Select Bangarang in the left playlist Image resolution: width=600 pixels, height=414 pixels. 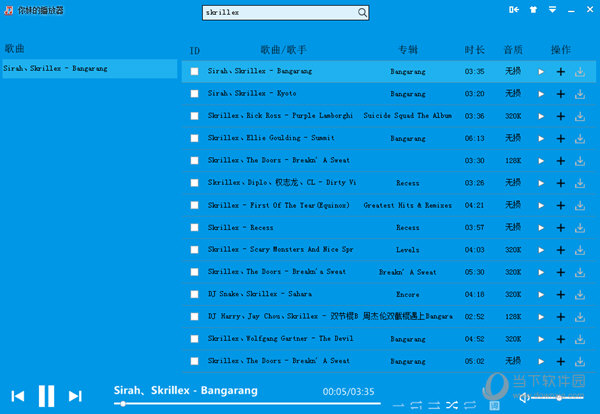pos(90,68)
